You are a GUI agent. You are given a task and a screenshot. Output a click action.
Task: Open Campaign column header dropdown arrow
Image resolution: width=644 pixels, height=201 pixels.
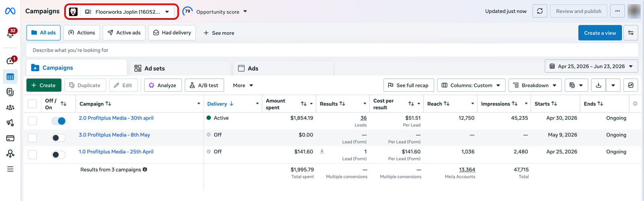click(x=198, y=104)
